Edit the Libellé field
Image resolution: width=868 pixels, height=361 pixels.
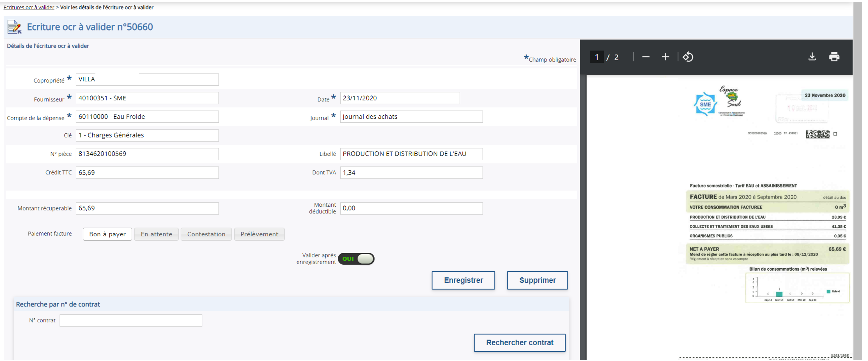tap(412, 154)
